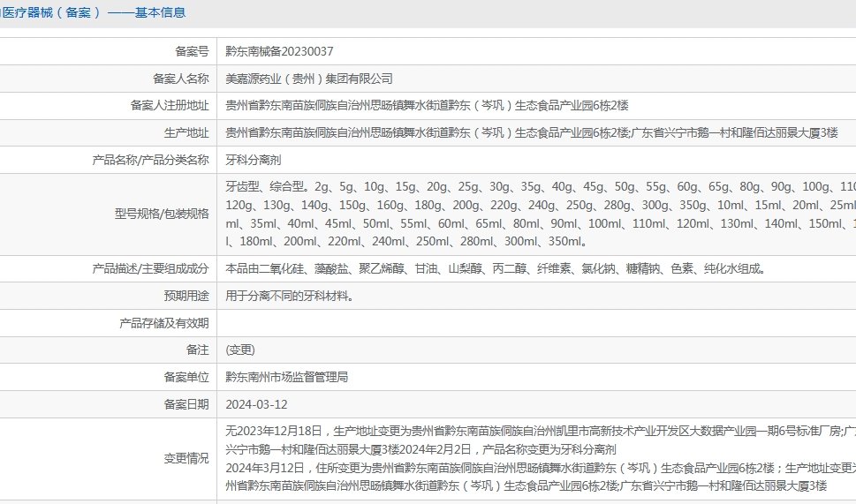The image size is (856, 504).
Task: Click the '变更情况' label
Action: (186, 458)
